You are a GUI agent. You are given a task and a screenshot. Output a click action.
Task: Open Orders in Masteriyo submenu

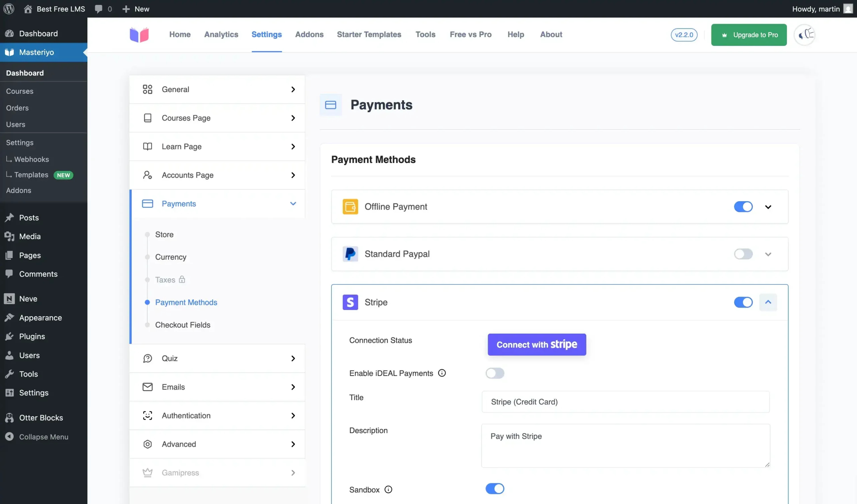(x=17, y=107)
